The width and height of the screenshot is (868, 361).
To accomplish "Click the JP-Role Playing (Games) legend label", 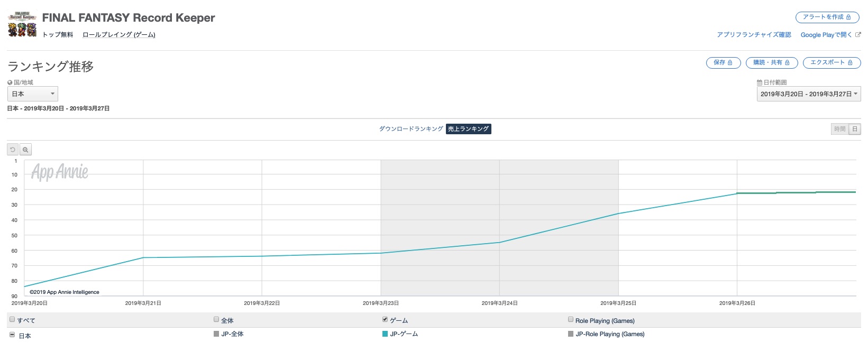I will pyautogui.click(x=610, y=334).
